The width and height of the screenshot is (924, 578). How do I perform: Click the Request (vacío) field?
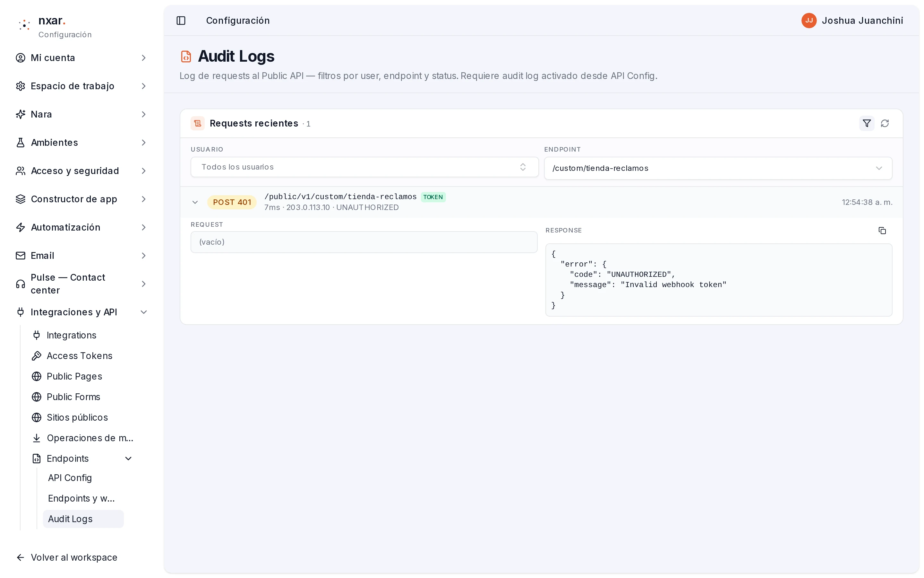(x=364, y=242)
